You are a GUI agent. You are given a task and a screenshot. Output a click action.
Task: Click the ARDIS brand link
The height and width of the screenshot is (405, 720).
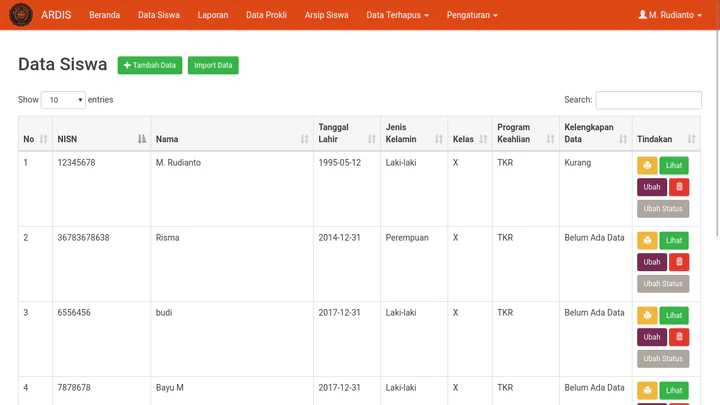pyautogui.click(x=56, y=15)
